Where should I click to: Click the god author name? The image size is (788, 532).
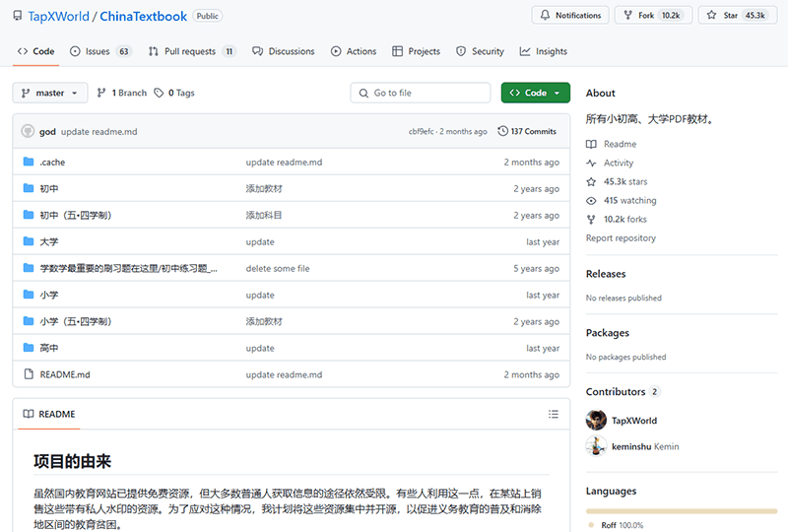47,132
